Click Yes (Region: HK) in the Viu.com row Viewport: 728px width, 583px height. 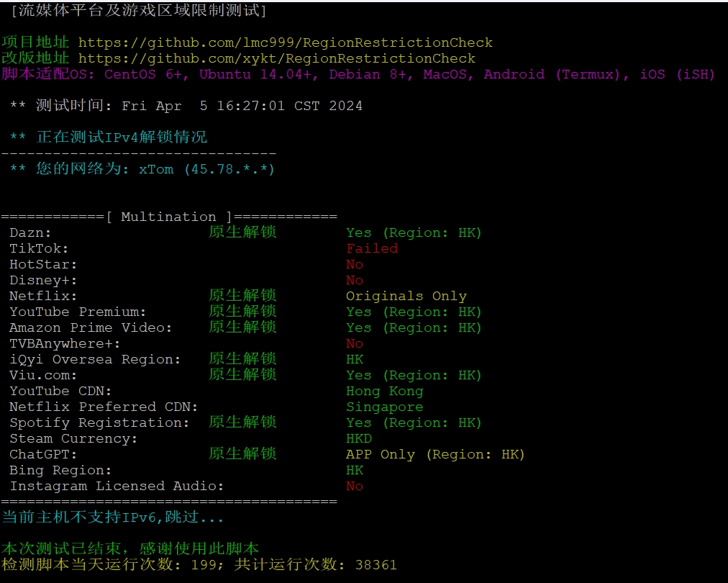point(414,375)
